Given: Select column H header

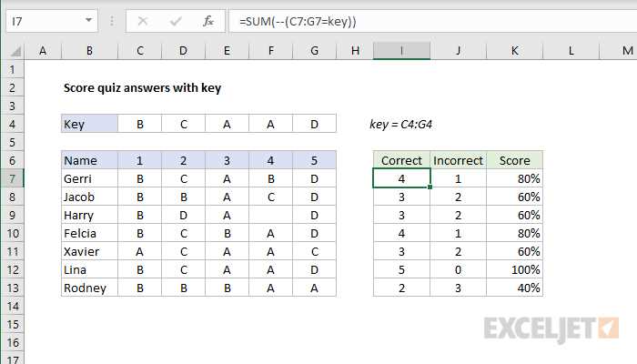Looking at the screenshot, I should click(355, 51).
